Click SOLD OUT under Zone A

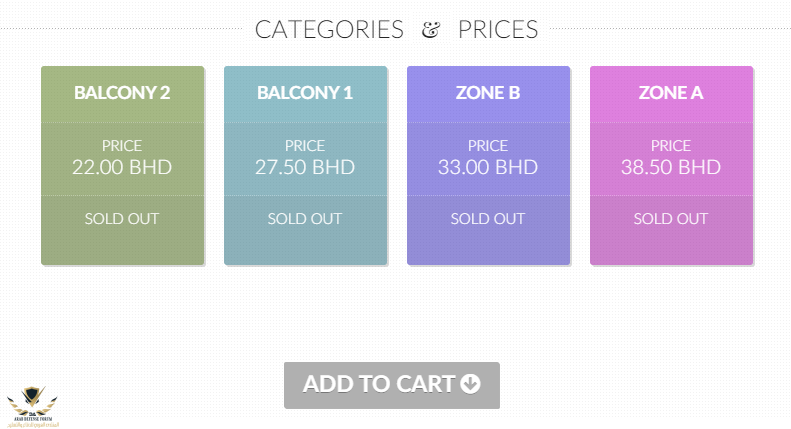click(x=671, y=218)
